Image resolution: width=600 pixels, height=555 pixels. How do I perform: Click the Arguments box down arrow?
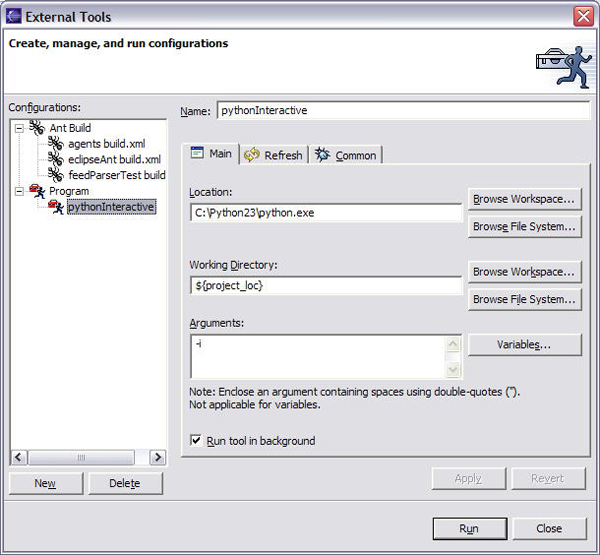pos(453,369)
